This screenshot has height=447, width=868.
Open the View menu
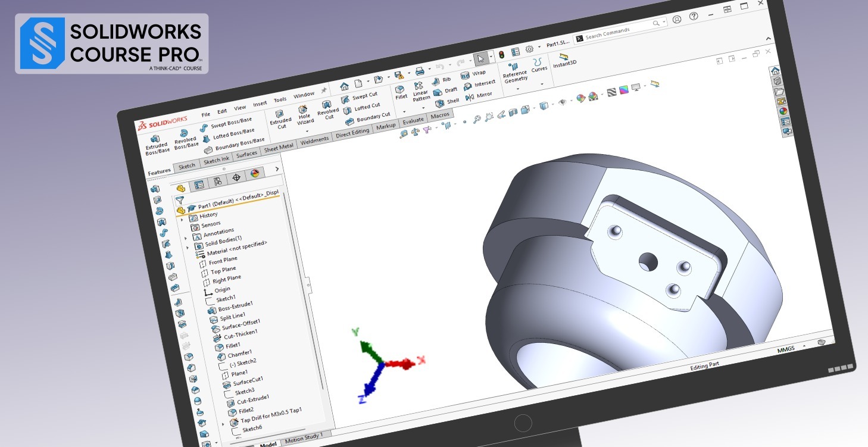click(x=240, y=108)
